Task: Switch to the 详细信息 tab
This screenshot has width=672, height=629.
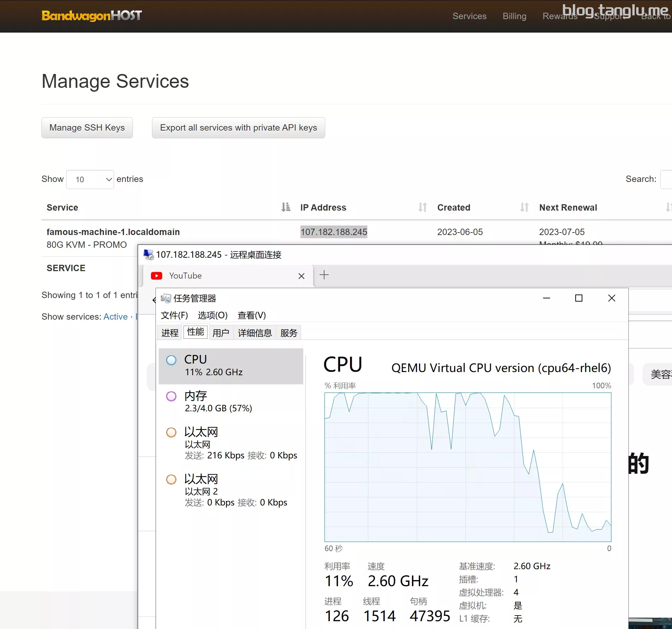Action: tap(255, 333)
